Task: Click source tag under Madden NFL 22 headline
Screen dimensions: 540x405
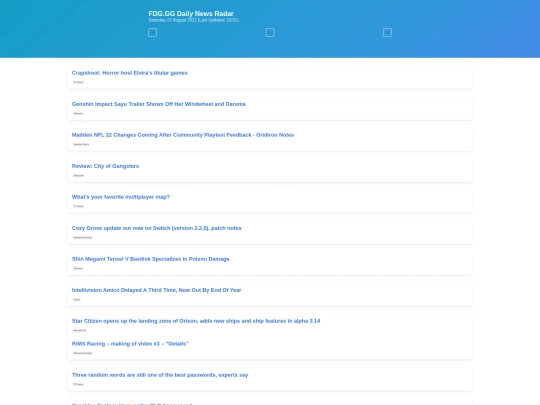Action: [x=81, y=144]
